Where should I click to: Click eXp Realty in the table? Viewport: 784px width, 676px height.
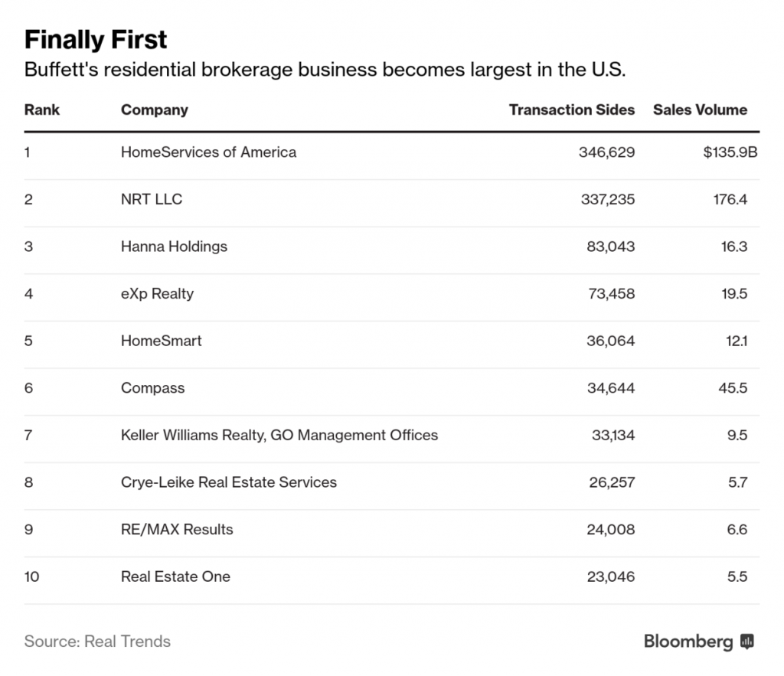(x=157, y=293)
